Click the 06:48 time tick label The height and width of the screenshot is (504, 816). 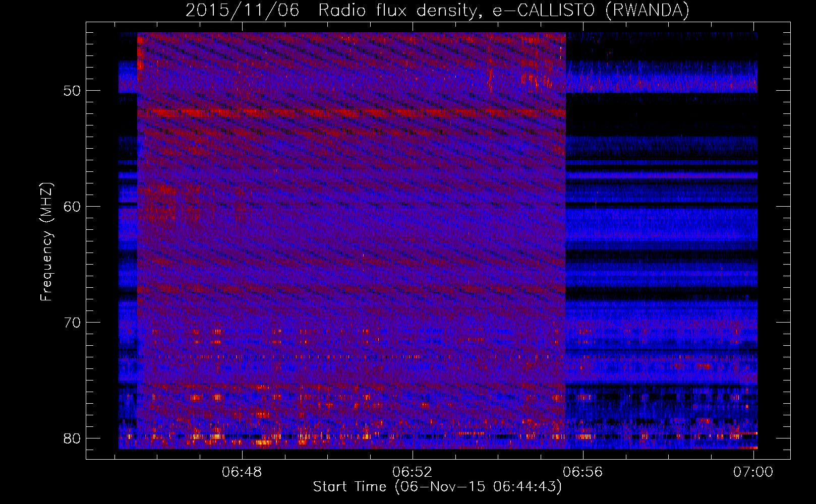(242, 472)
